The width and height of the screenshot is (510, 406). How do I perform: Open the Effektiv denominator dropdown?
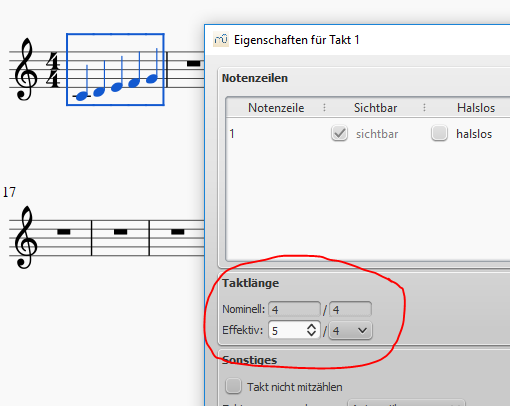point(350,330)
